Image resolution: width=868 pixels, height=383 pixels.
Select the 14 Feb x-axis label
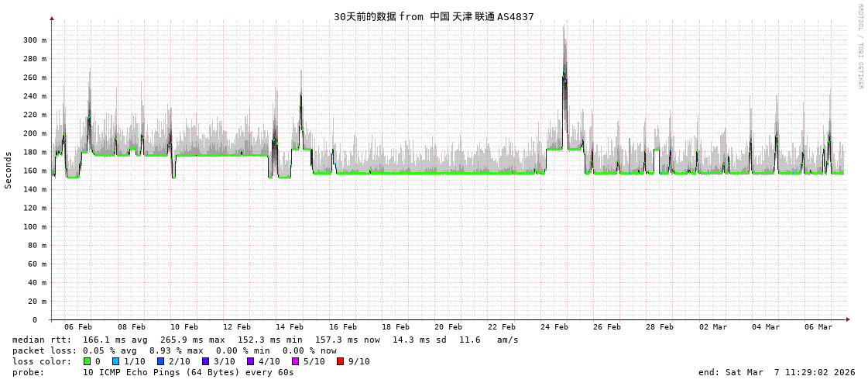click(x=290, y=327)
